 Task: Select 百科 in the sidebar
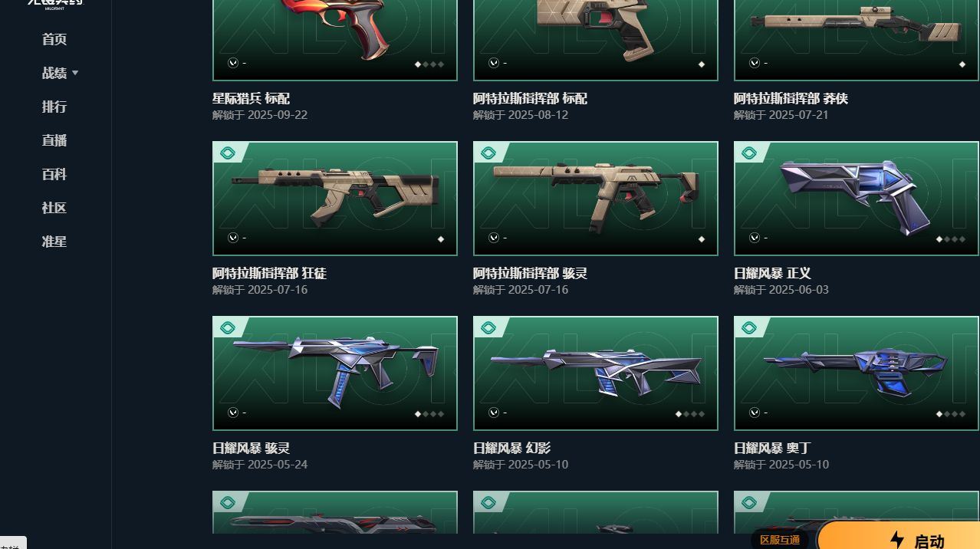tap(54, 174)
